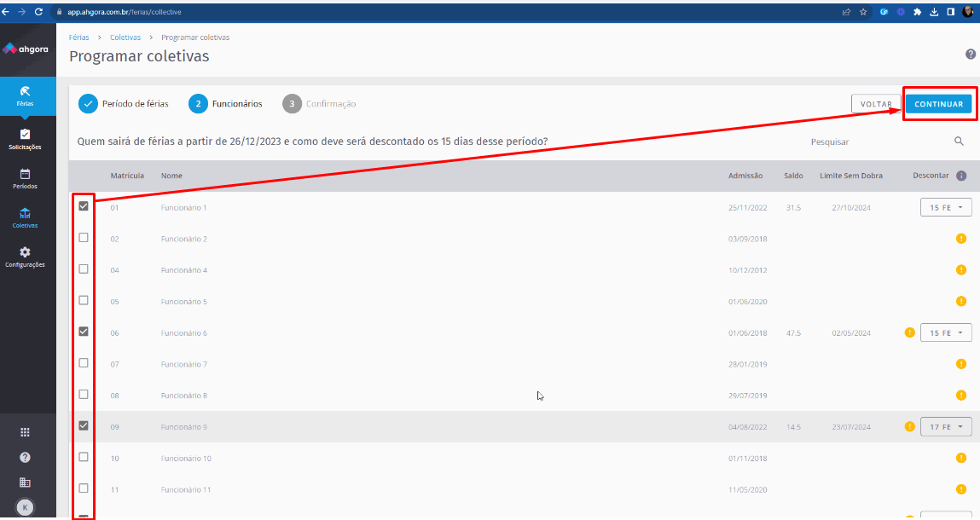Click warning icon on Funcionário 10 row
The width and height of the screenshot is (980, 520).
coord(961,458)
